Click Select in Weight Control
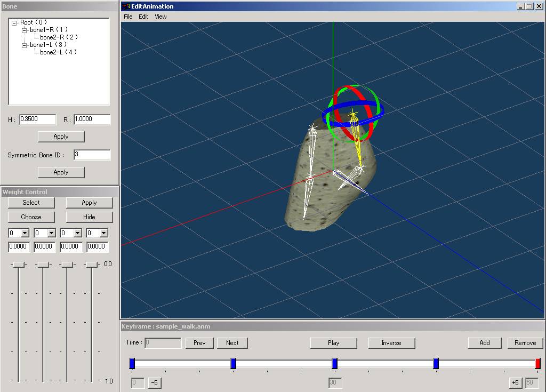The image size is (546, 392). (x=31, y=203)
